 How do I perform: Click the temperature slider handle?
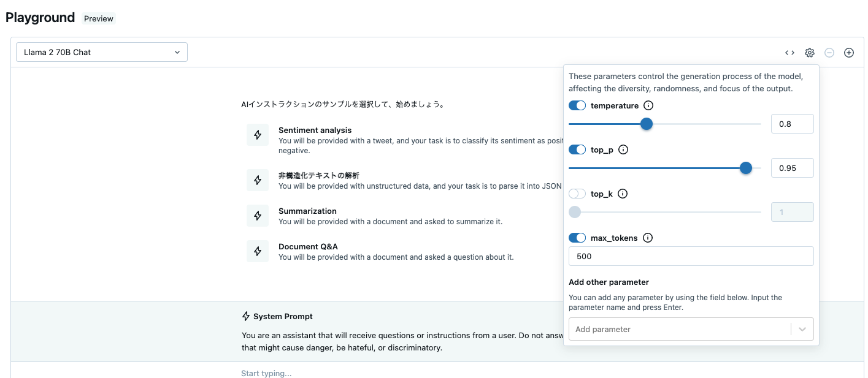click(x=646, y=124)
